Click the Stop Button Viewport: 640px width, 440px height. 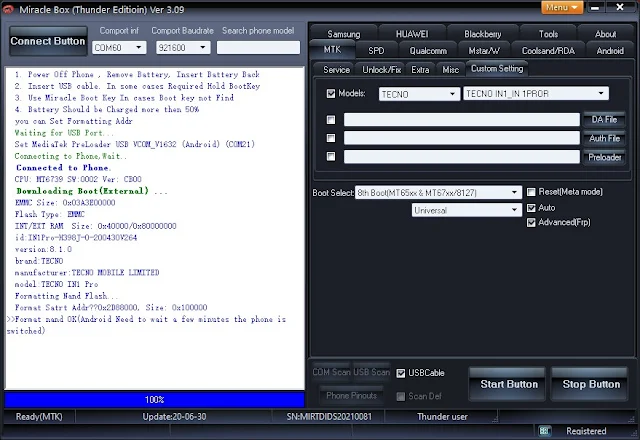pos(591,384)
